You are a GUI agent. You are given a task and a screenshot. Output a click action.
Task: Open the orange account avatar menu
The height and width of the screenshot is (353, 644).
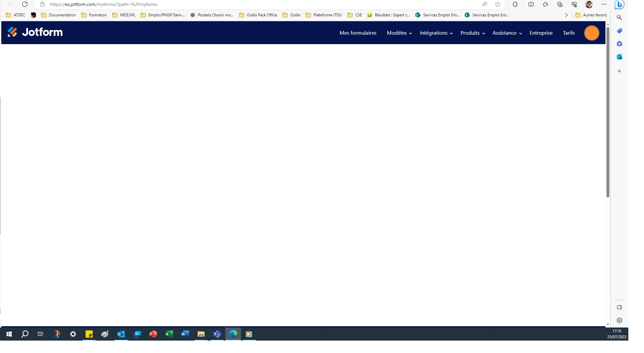coord(591,33)
